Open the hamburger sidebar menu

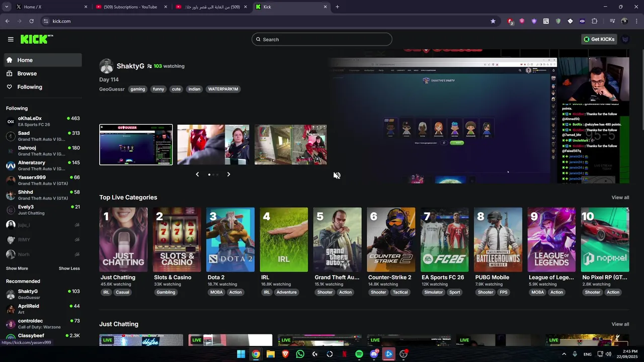(x=11, y=39)
